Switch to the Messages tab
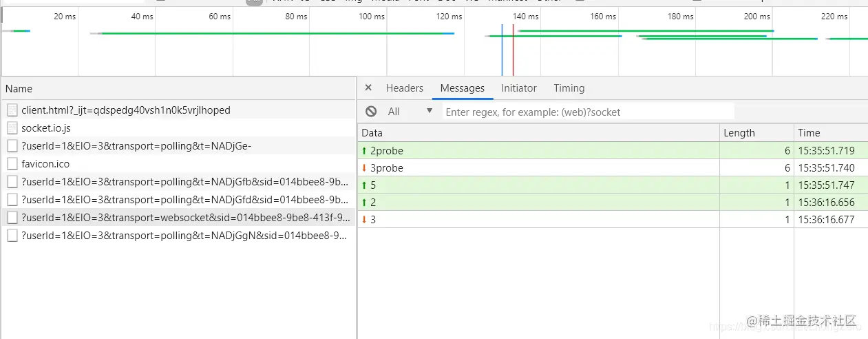This screenshot has width=868, height=339. tap(463, 88)
